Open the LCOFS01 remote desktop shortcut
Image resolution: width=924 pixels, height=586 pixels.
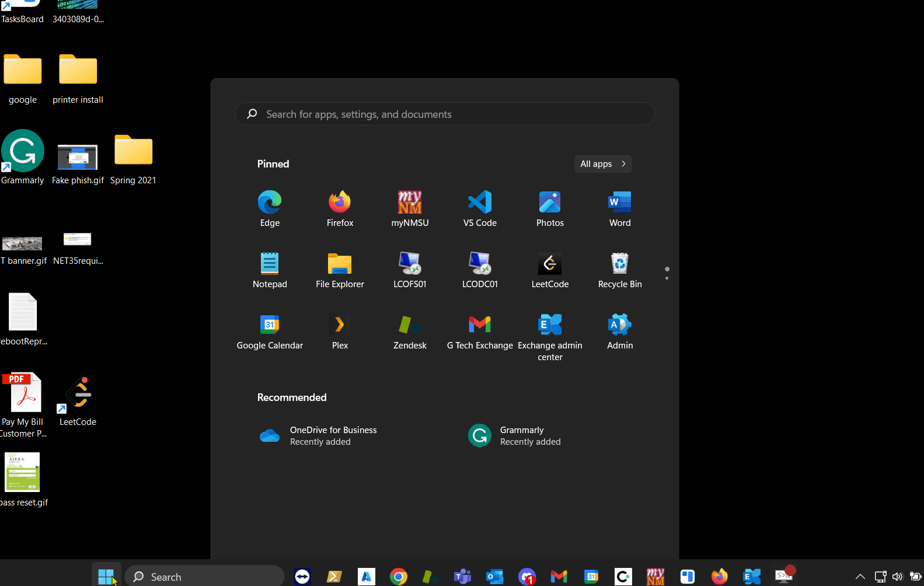(x=410, y=270)
